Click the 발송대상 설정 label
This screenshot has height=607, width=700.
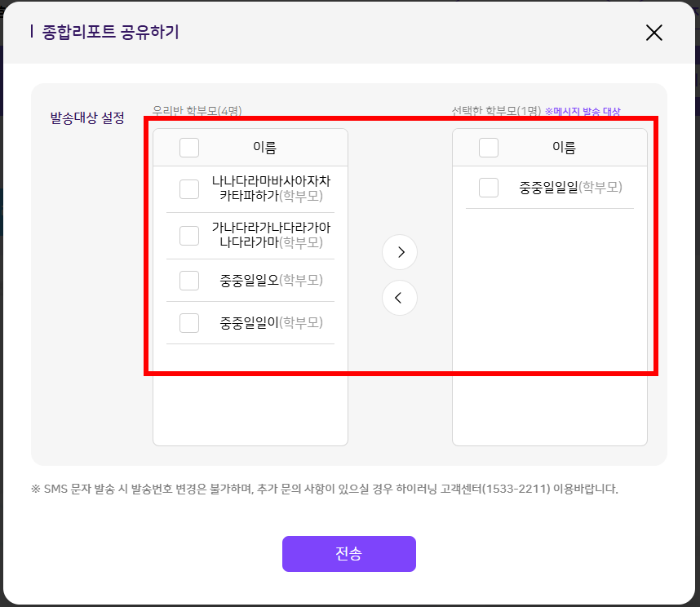click(87, 117)
